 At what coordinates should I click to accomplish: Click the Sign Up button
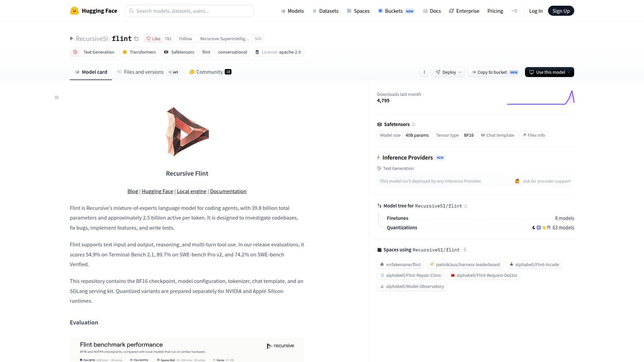[561, 11]
